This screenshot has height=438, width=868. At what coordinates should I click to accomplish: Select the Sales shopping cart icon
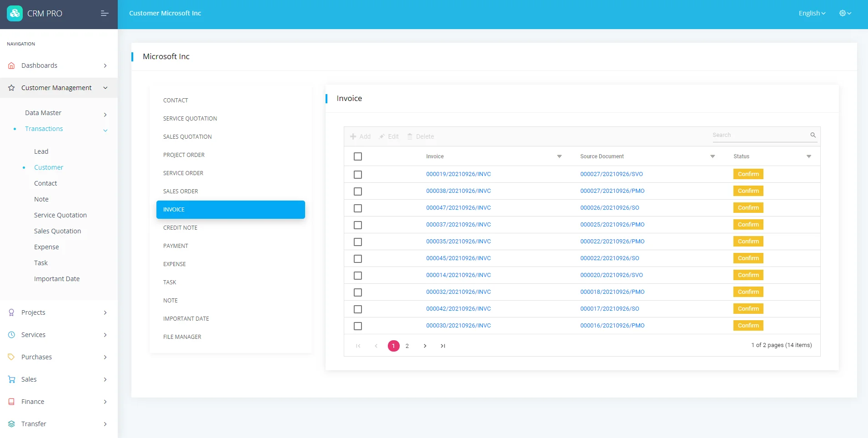(11, 379)
